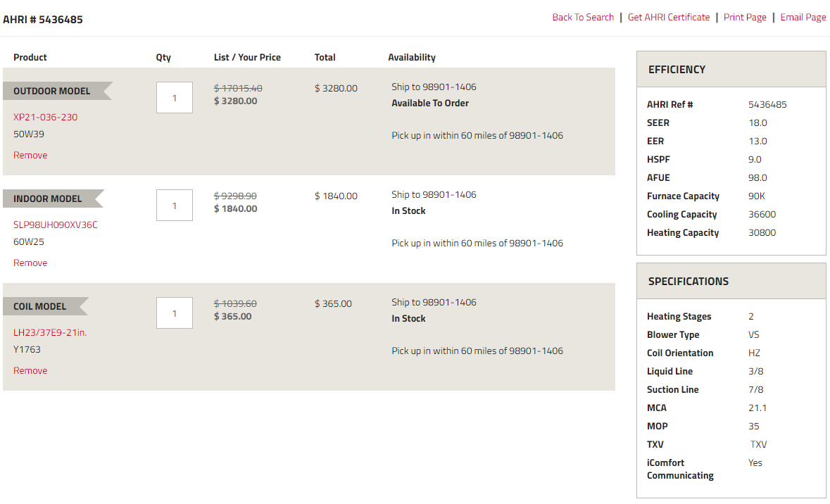Viewport: 830px width, 504px height.
Task: Select the Coil Orientation value HZ
Action: coord(754,353)
